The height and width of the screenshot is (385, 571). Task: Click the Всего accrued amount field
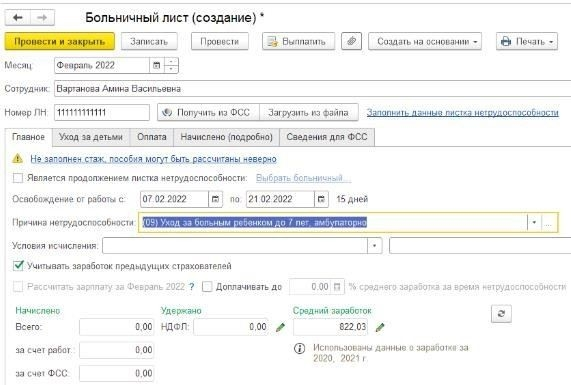point(117,327)
